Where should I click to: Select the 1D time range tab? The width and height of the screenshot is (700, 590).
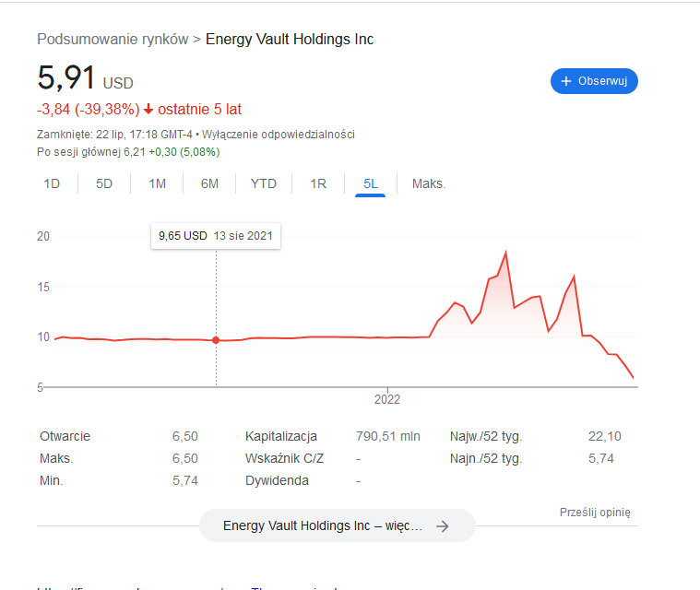point(52,183)
